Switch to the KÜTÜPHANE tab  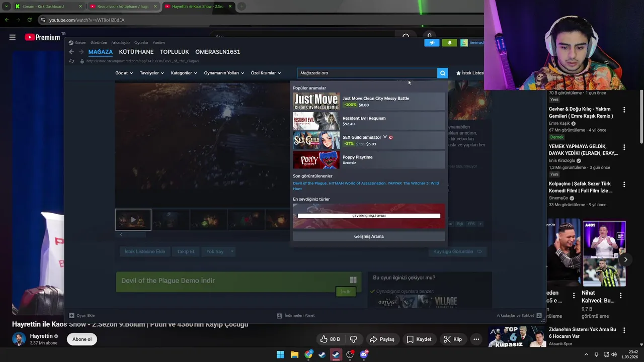point(136,52)
